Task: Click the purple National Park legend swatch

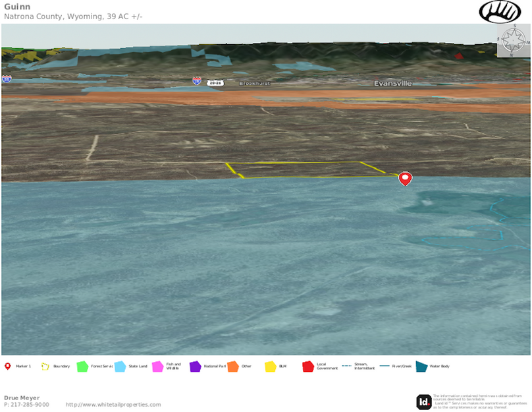Action: click(x=195, y=366)
